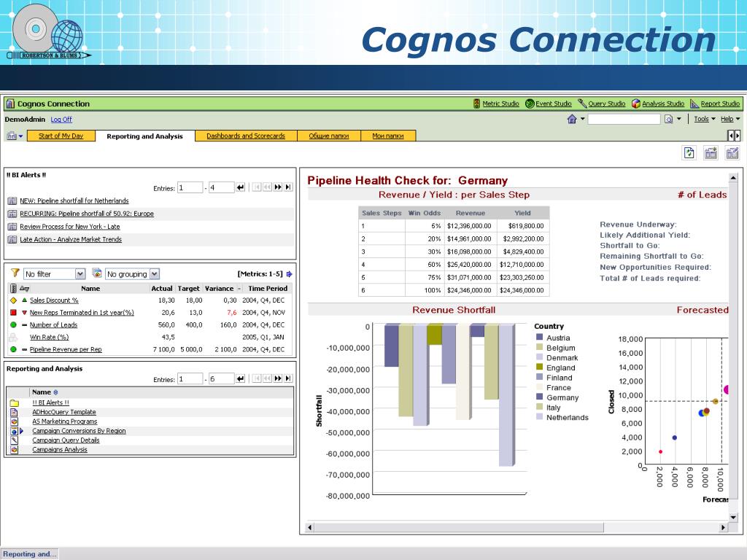Click the Home house icon

(x=572, y=119)
